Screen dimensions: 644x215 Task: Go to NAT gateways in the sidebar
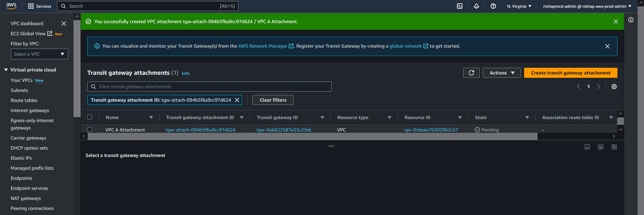26,198
